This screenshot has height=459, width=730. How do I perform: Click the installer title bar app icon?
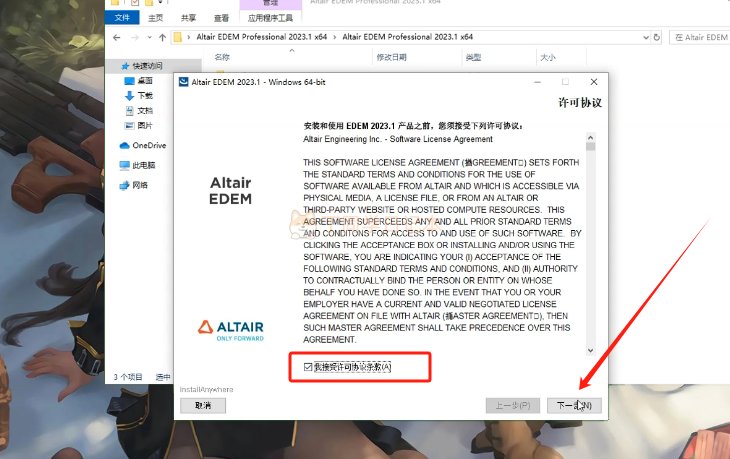pos(183,82)
